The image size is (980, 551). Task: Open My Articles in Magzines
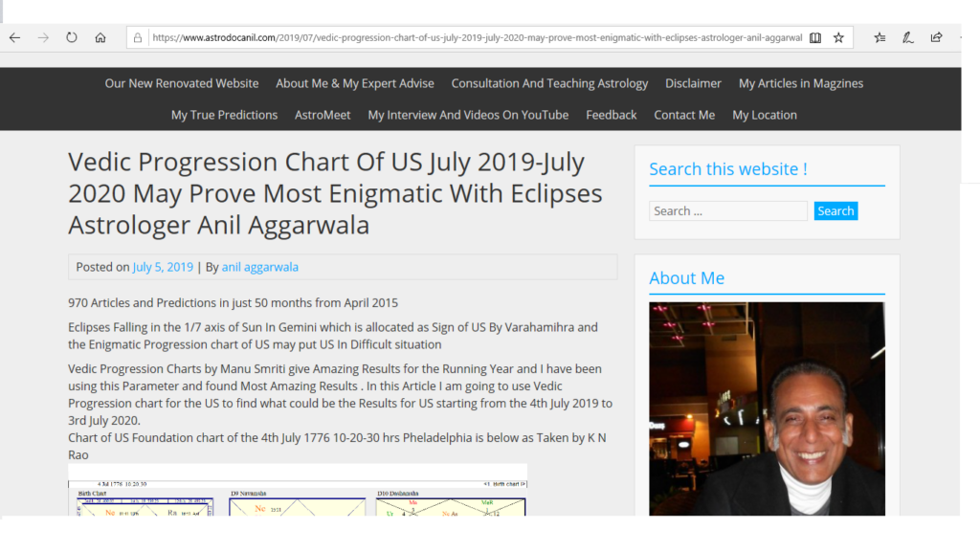pos(801,84)
